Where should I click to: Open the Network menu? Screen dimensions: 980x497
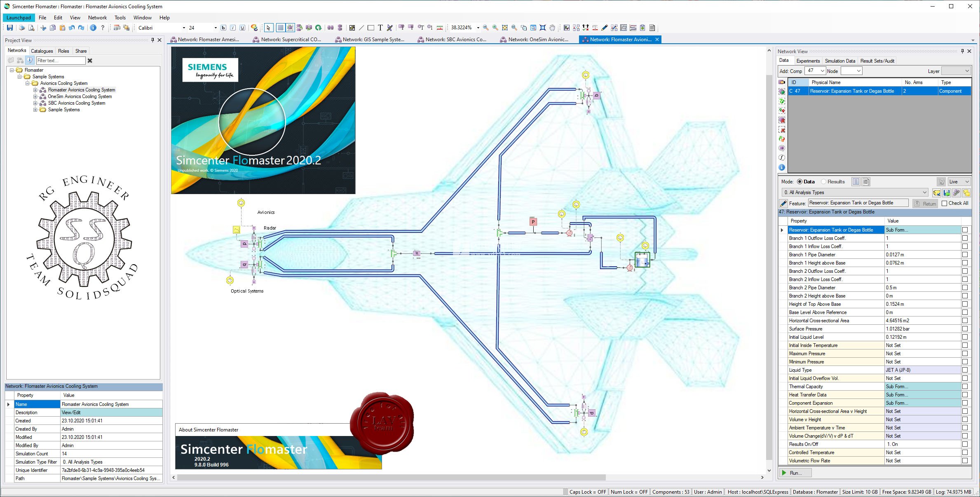(x=97, y=18)
